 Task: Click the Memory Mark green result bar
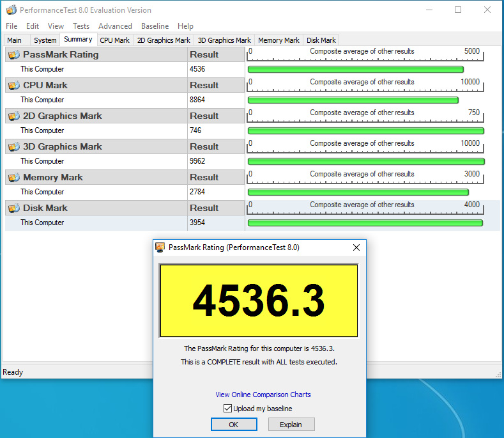[358, 192]
